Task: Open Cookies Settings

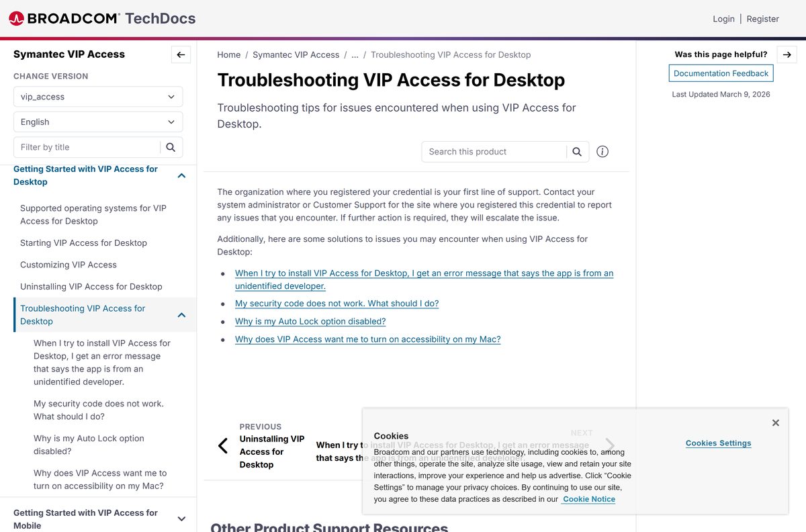Action: [718, 443]
